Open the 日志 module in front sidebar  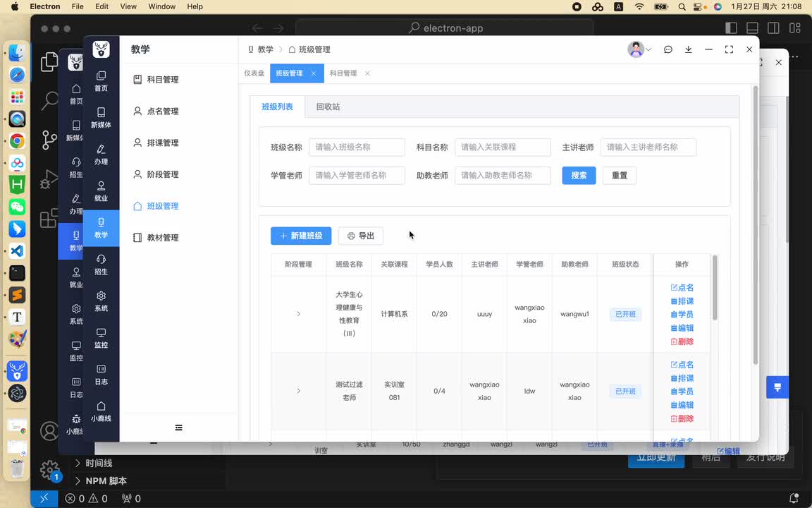coord(101,375)
